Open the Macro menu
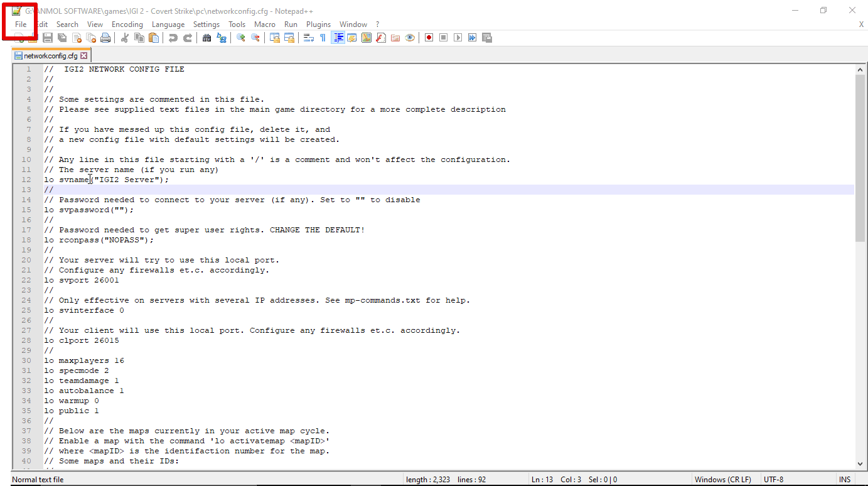 pos(265,24)
